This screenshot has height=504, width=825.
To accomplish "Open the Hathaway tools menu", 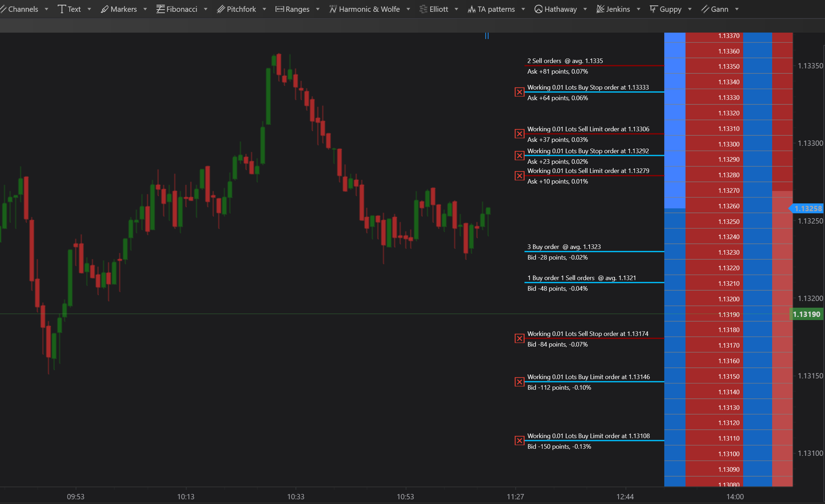I will pos(556,9).
